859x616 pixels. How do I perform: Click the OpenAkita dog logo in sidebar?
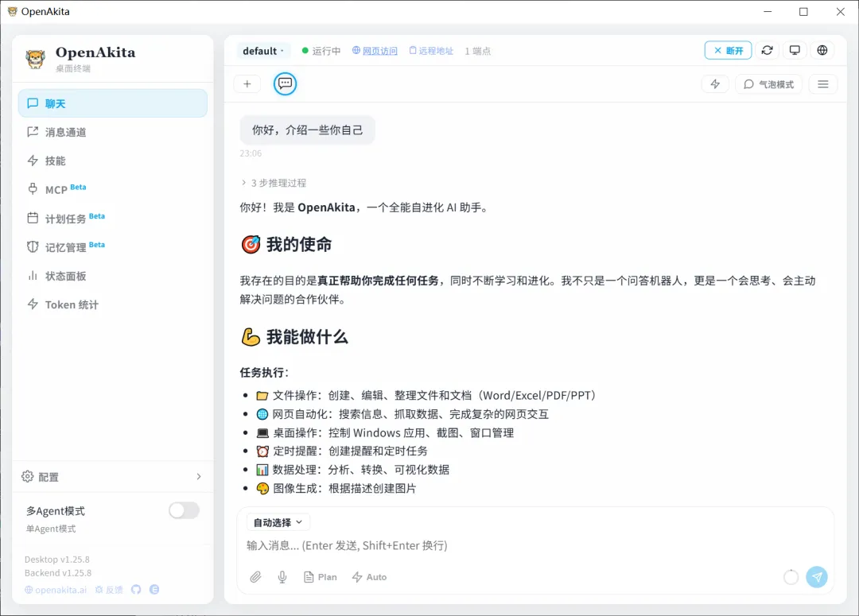36,59
